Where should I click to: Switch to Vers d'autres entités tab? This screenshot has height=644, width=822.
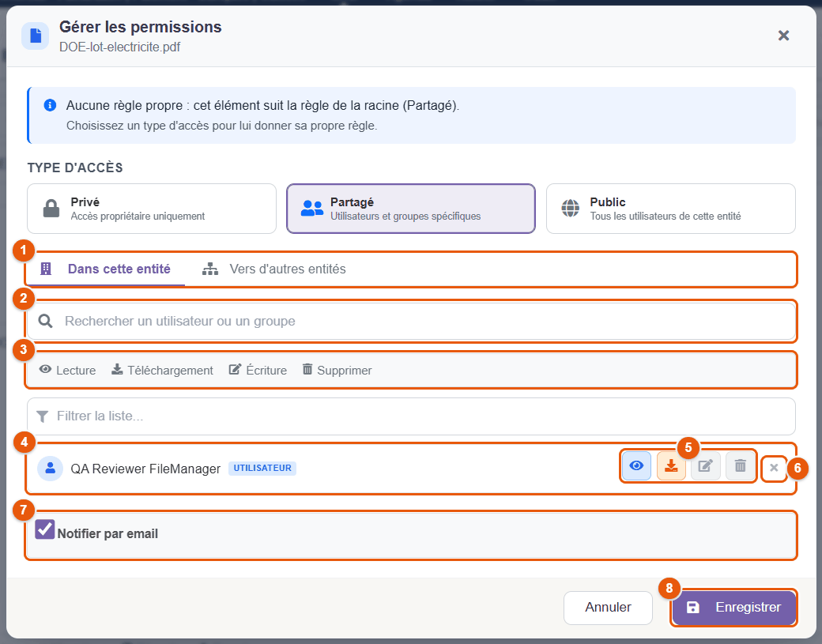tap(274, 269)
